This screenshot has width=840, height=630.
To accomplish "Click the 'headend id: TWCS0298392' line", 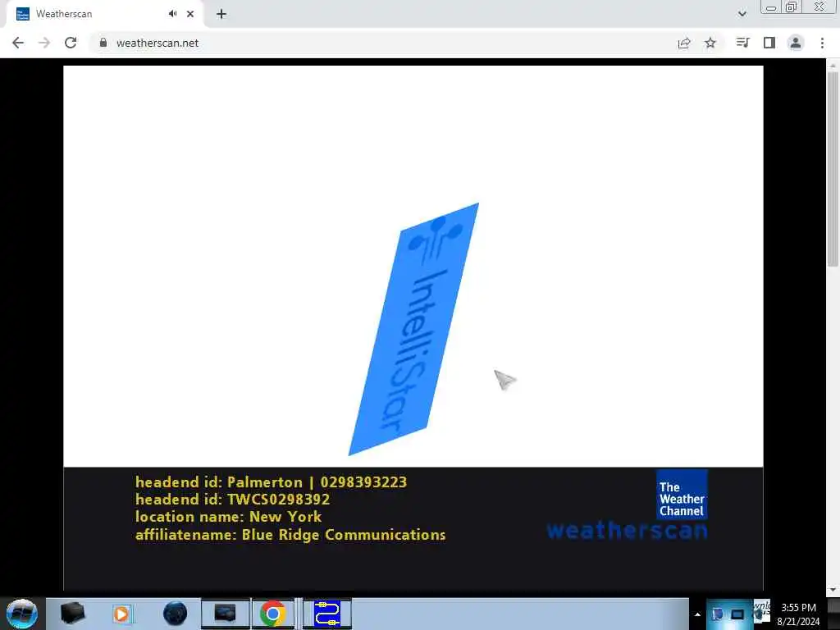I will coord(232,500).
